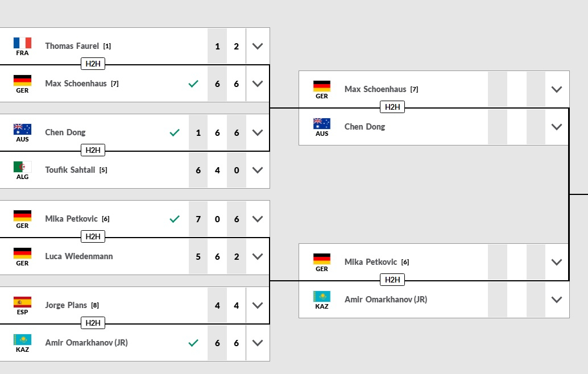Screen dimensions: 588x374
Task: Open H2H for Plans vs Omarkhanov
Action: pos(93,323)
